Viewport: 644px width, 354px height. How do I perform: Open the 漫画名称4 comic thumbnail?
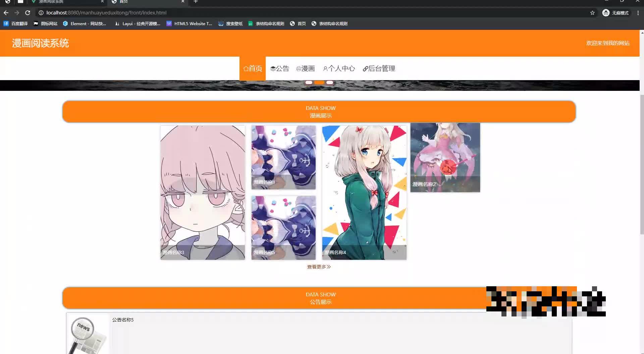364,192
